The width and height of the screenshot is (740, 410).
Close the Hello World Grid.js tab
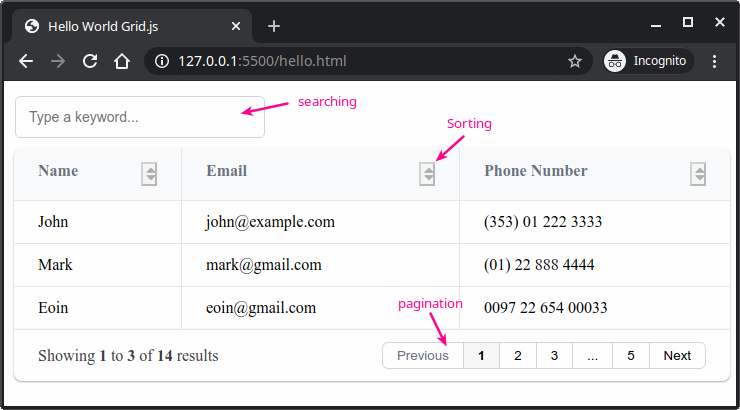coord(236,26)
